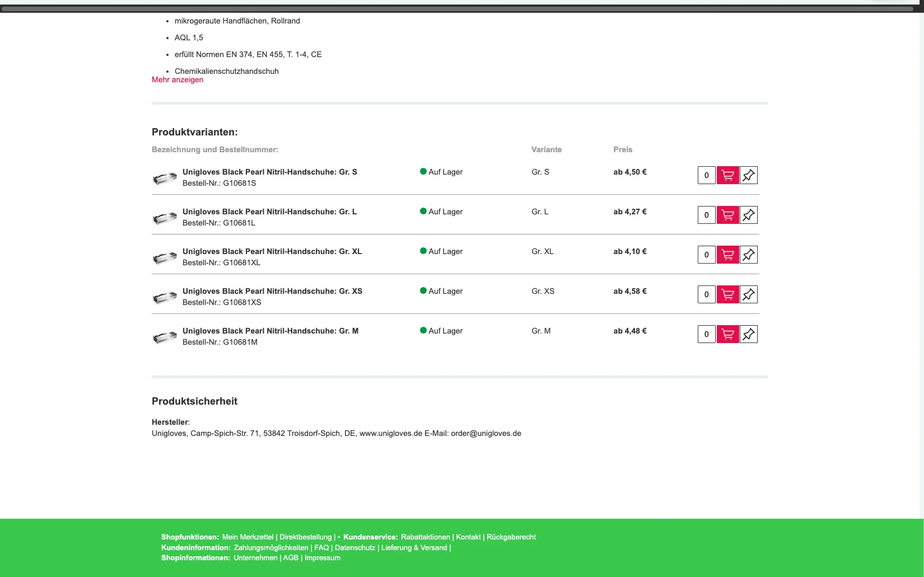This screenshot has height=577, width=924.
Task: Click Unigloves manufacturer address line
Action: [337, 433]
